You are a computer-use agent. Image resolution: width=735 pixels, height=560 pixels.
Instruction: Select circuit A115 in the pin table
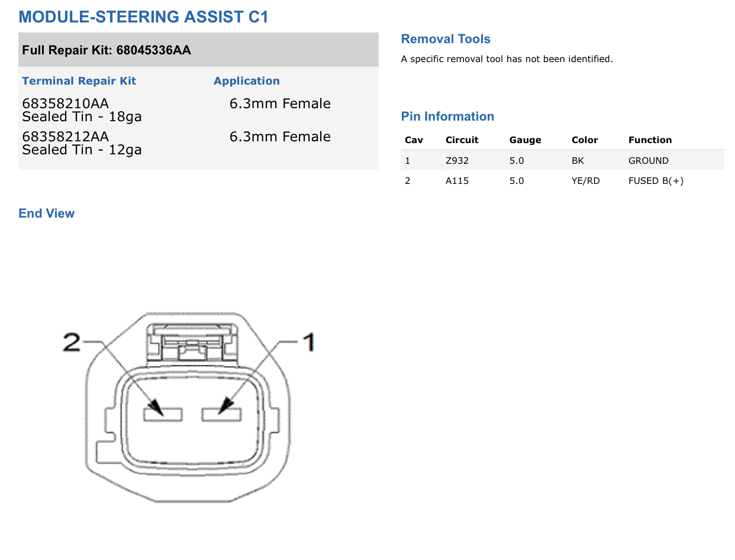pos(457,181)
